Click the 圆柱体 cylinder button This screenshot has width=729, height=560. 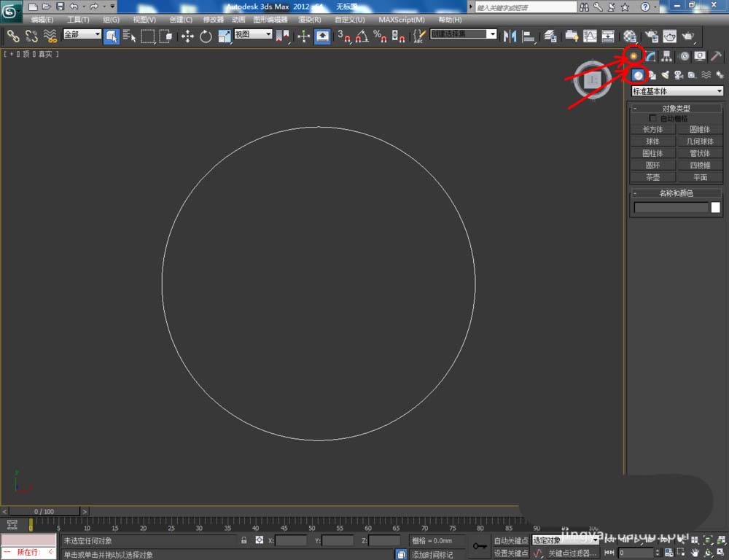click(652, 153)
